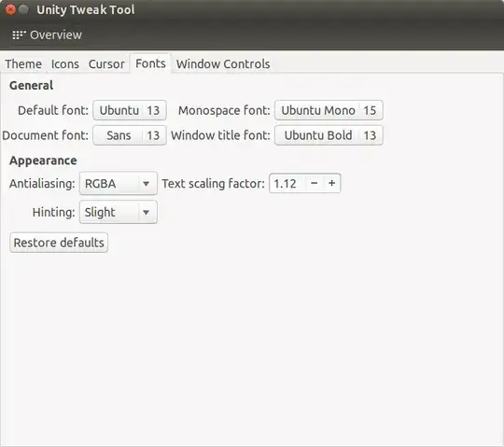Image resolution: width=504 pixels, height=447 pixels.
Task: Open the Overview grid icon
Action: [19, 35]
